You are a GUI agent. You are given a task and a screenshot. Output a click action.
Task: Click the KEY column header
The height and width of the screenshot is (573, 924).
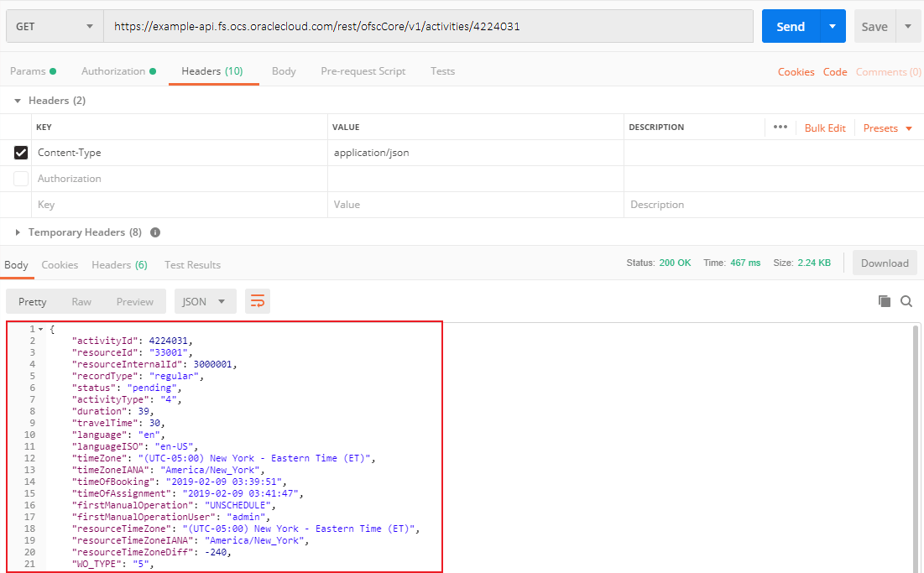(x=44, y=128)
